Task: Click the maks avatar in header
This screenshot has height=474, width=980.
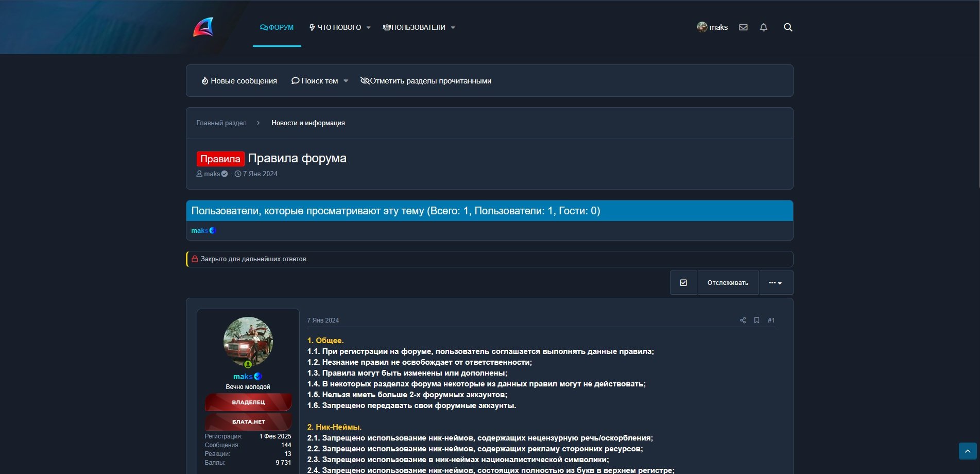Action: click(701, 27)
